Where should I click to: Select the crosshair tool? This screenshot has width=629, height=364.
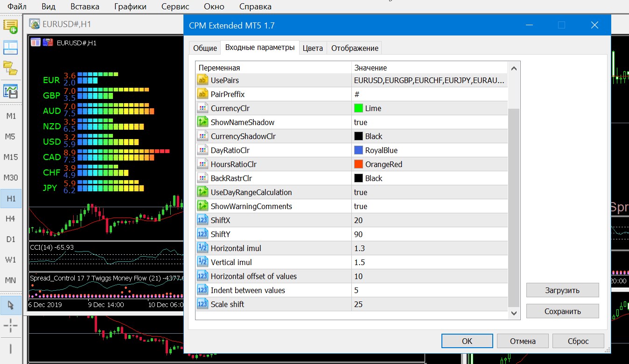11,326
